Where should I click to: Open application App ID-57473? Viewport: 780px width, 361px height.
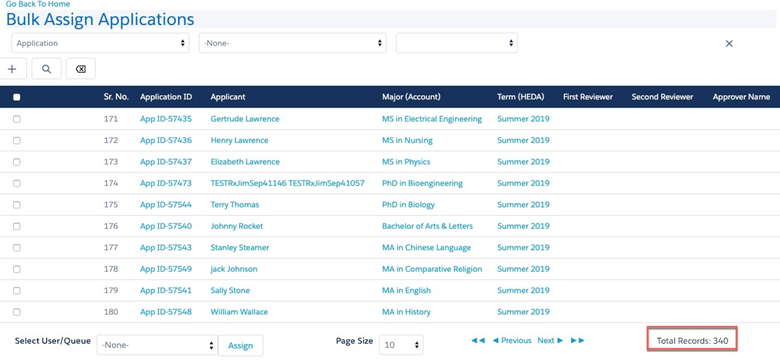[x=166, y=183]
